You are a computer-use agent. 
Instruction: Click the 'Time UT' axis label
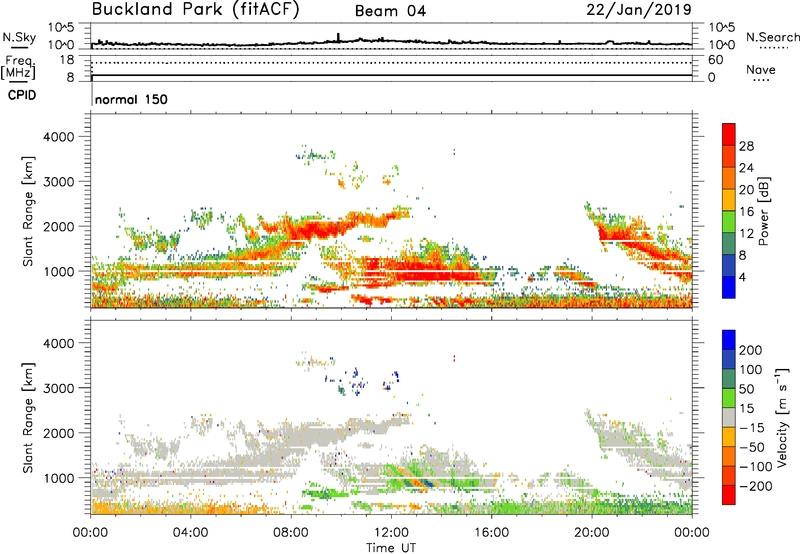391,548
